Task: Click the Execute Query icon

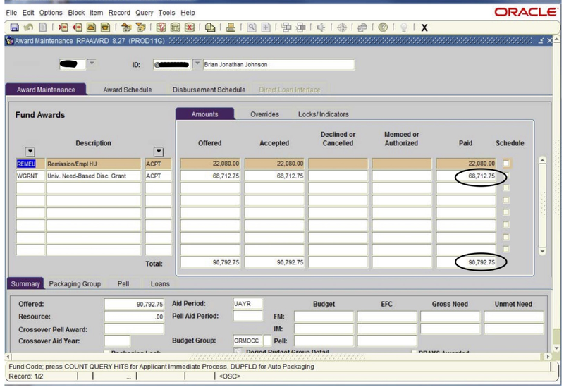Action: 175,27
